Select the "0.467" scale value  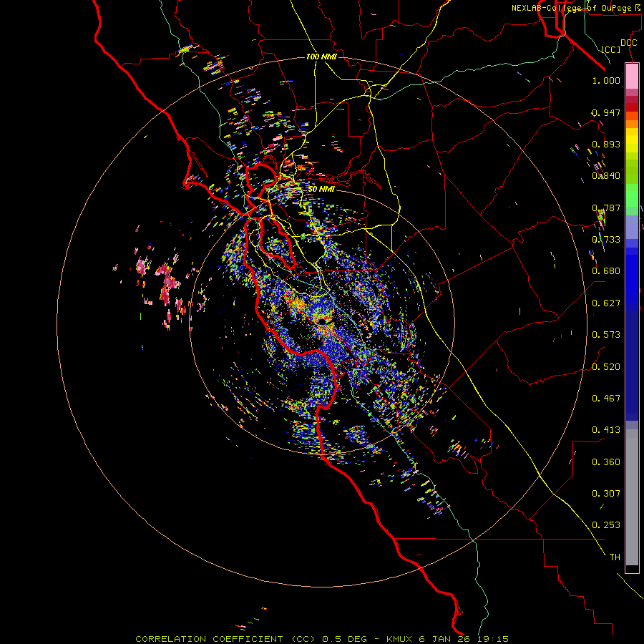606,398
